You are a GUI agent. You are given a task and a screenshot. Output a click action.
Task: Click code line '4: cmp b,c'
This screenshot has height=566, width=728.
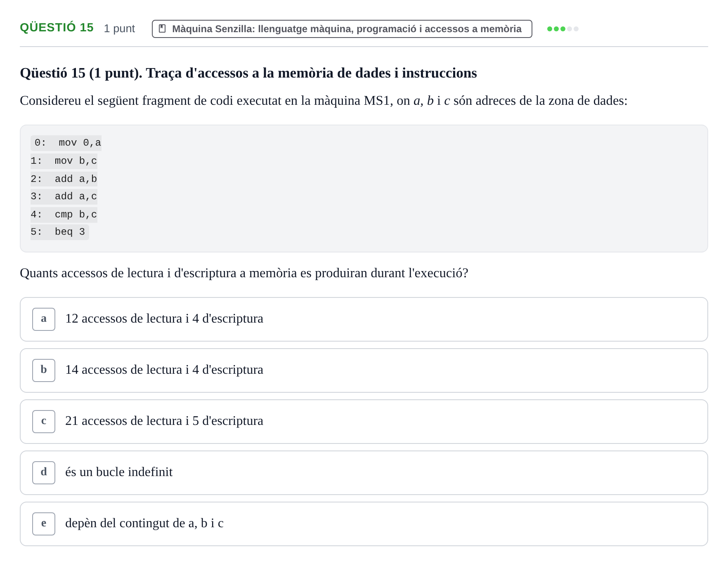pyautogui.click(x=64, y=215)
